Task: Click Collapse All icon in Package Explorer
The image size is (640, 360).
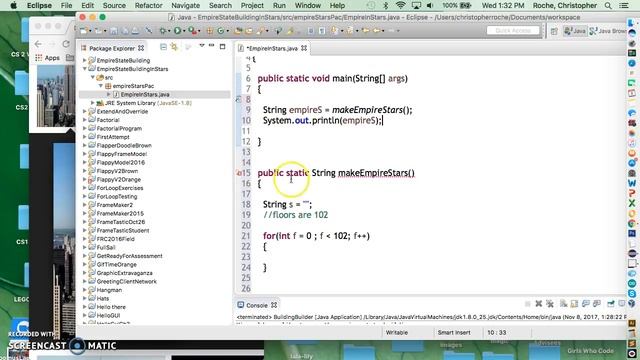Action: [x=163, y=47]
